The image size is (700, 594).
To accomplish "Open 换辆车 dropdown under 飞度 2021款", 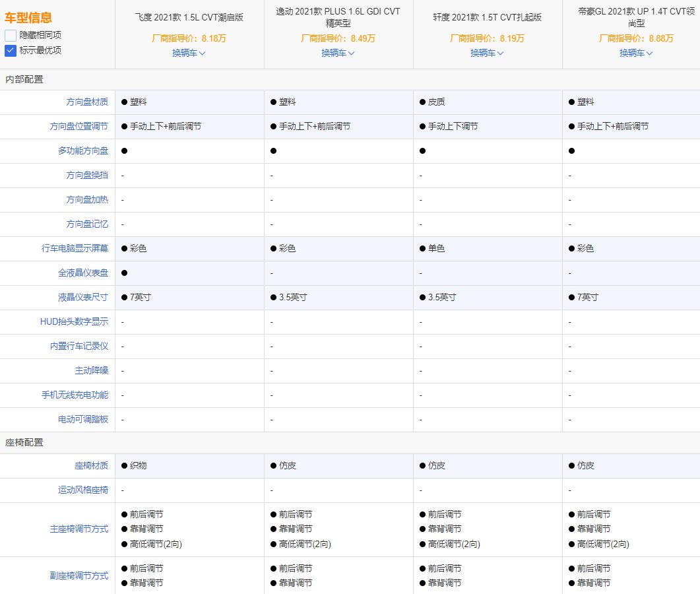I will coord(189,53).
